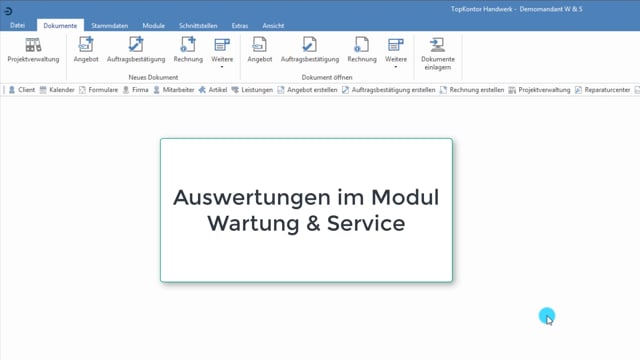Create a new Angebot document
This screenshot has width=640, height=360.
86,50
